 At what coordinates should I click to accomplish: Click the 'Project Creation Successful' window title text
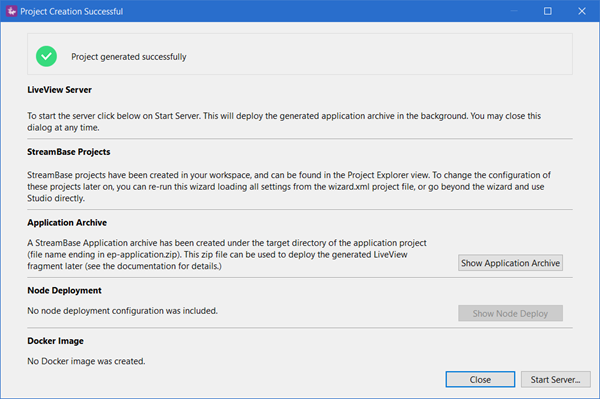tap(72, 11)
